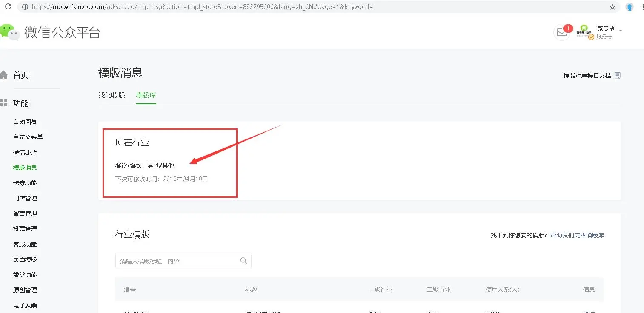
Task: Reload the page with browser refresh icon
Action: (x=8, y=7)
